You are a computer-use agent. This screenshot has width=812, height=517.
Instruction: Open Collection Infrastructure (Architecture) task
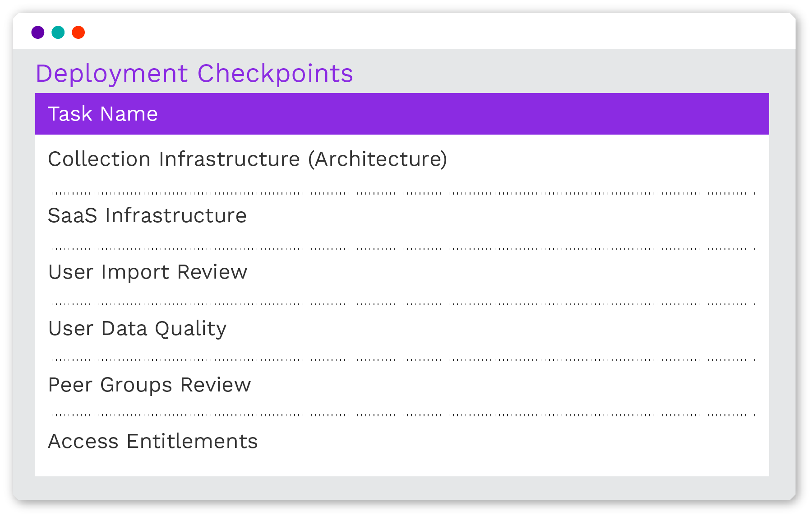pos(247,159)
